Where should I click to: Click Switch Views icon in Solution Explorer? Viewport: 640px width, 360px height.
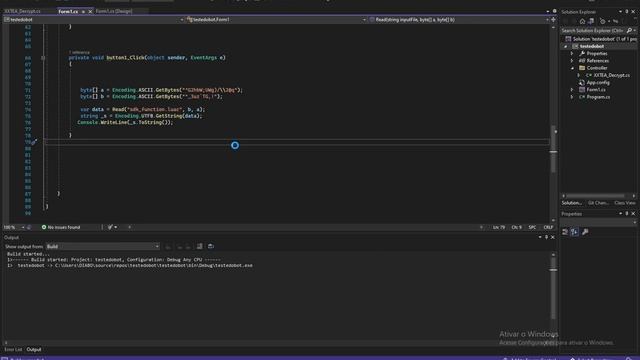click(x=591, y=21)
